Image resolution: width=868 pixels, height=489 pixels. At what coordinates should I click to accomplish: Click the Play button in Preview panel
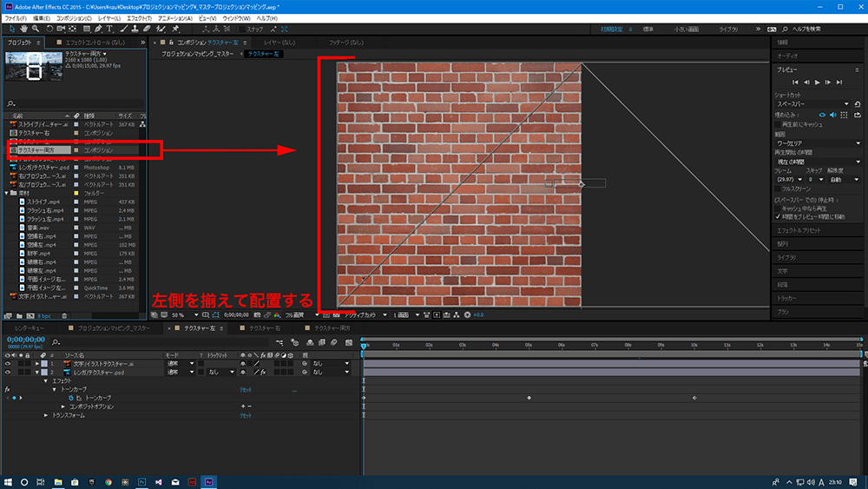[x=817, y=83]
